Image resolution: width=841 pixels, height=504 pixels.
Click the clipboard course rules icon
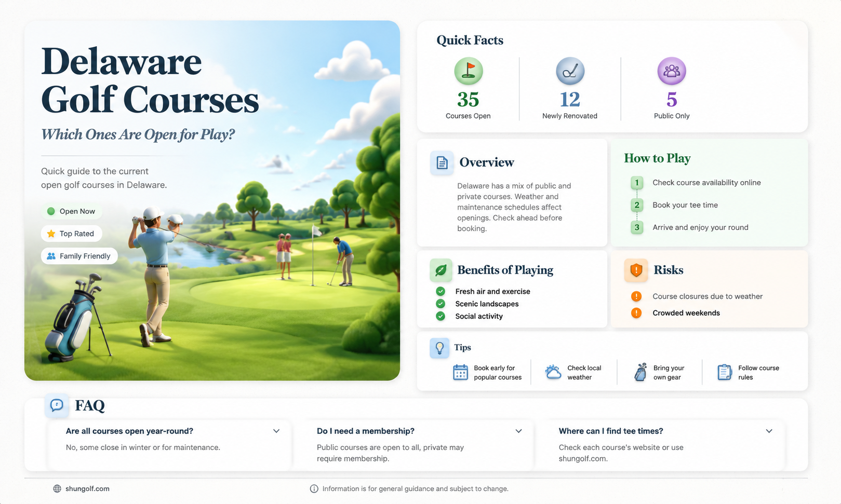click(x=724, y=372)
